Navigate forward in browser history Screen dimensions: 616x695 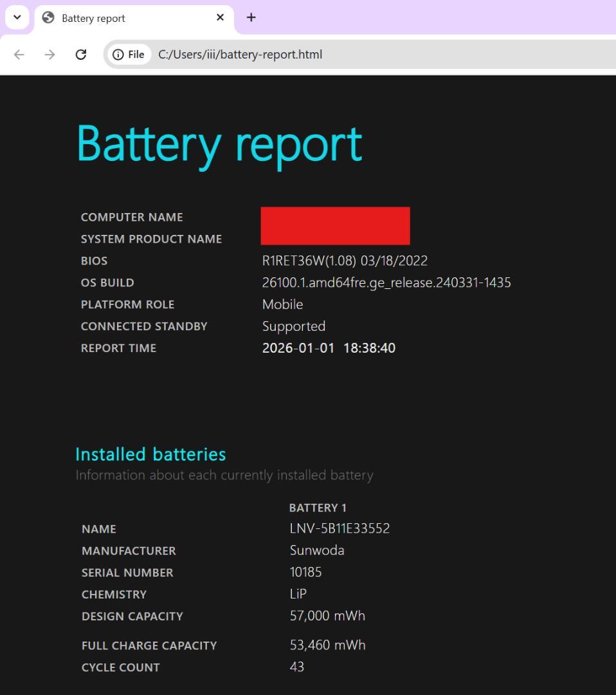[x=50, y=54]
